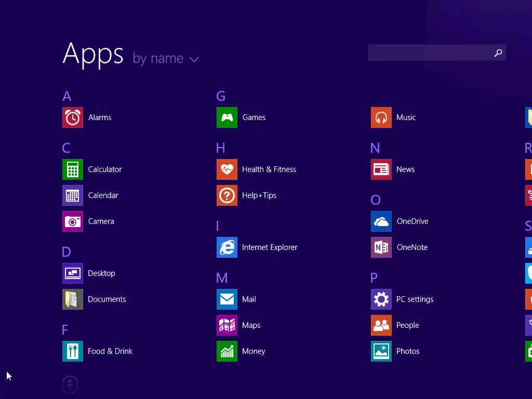The height and width of the screenshot is (399, 532).
Task: Select the letter I group header
Action: [218, 226]
